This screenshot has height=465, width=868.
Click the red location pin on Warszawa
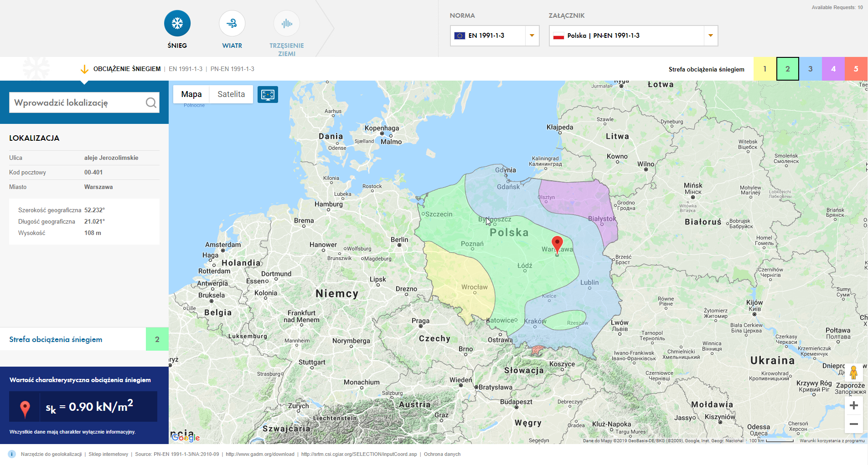557,244
